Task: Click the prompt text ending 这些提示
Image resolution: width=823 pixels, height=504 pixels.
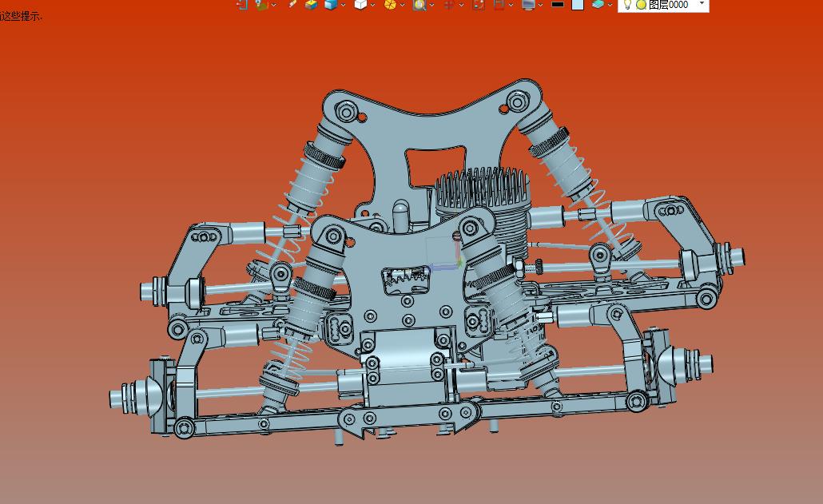Action: tap(21, 16)
